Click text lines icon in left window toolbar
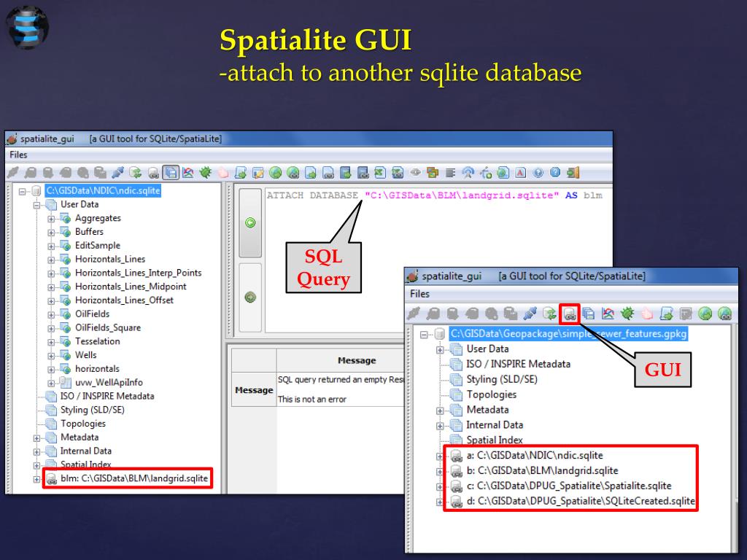 click(x=450, y=172)
